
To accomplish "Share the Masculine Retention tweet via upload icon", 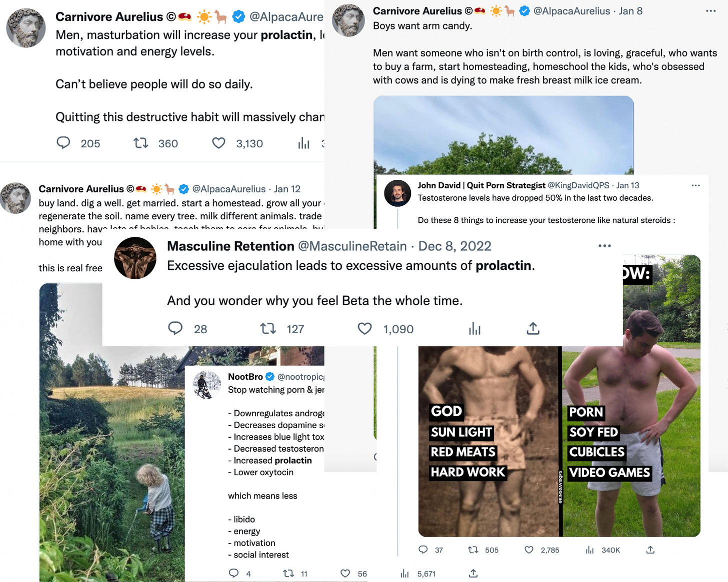I will [x=533, y=328].
